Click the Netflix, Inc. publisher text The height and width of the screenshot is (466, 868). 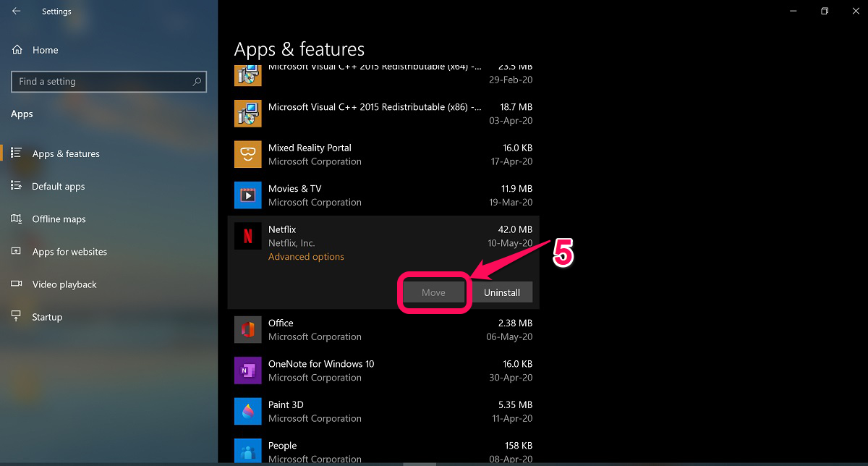point(292,243)
